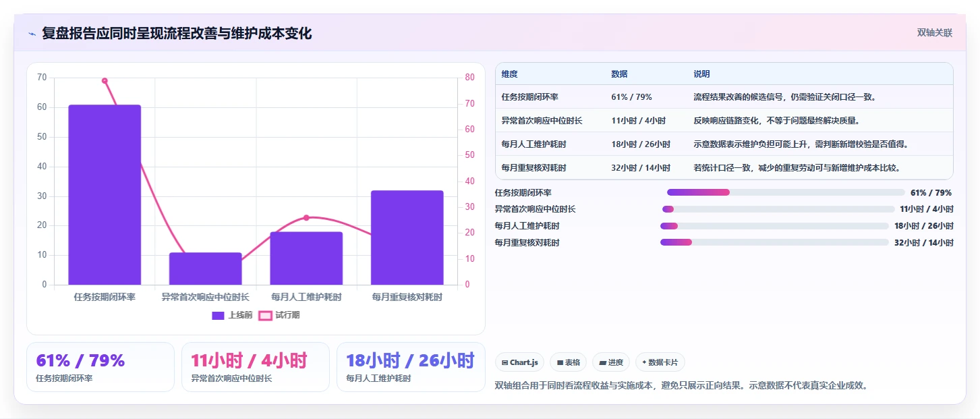980x419 pixels.
Task: Open the 11小时 / 4小时 stat card
Action: [x=256, y=367]
